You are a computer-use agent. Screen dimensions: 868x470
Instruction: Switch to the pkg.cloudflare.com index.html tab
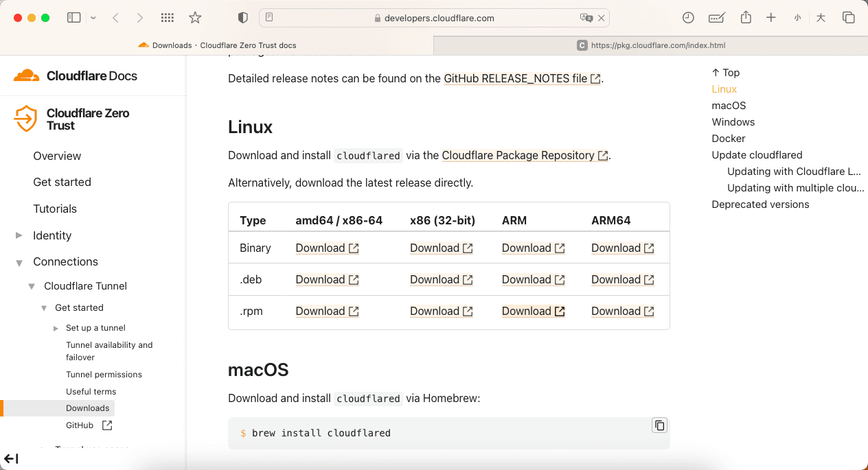click(651, 45)
